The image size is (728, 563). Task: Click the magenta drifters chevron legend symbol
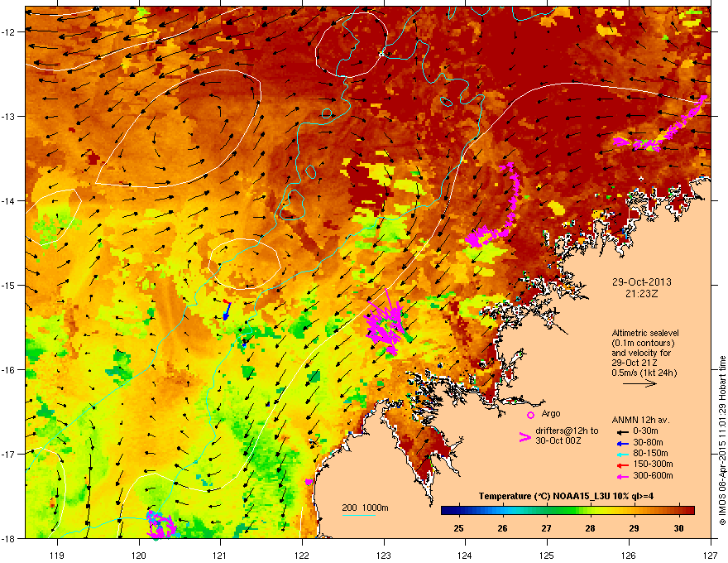click(524, 437)
